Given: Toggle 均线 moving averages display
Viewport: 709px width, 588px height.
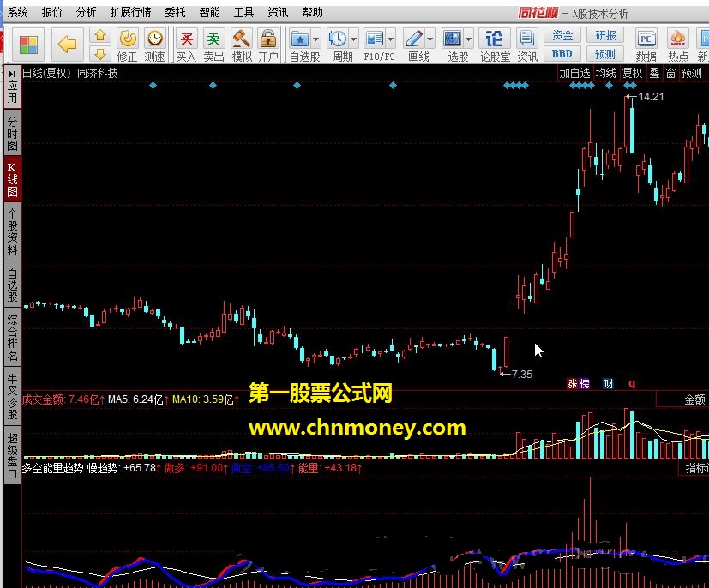Looking at the screenshot, I should tap(606, 73).
